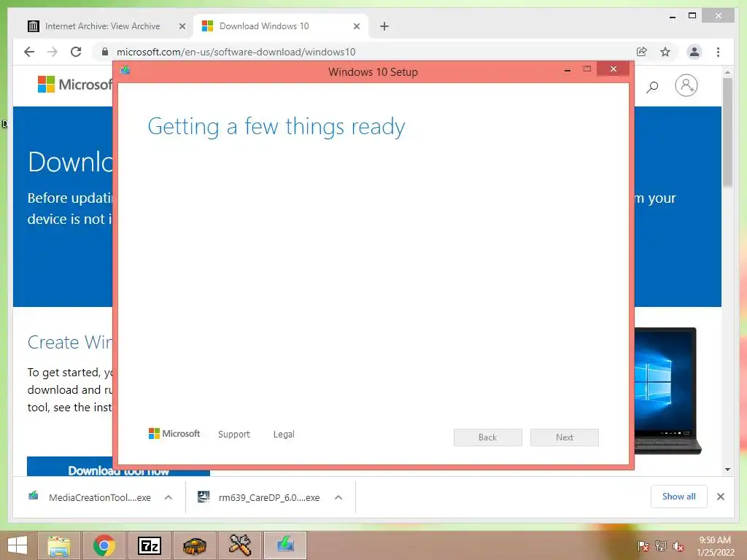The height and width of the screenshot is (560, 747).
Task: Click the address bar URL
Action: (236, 52)
